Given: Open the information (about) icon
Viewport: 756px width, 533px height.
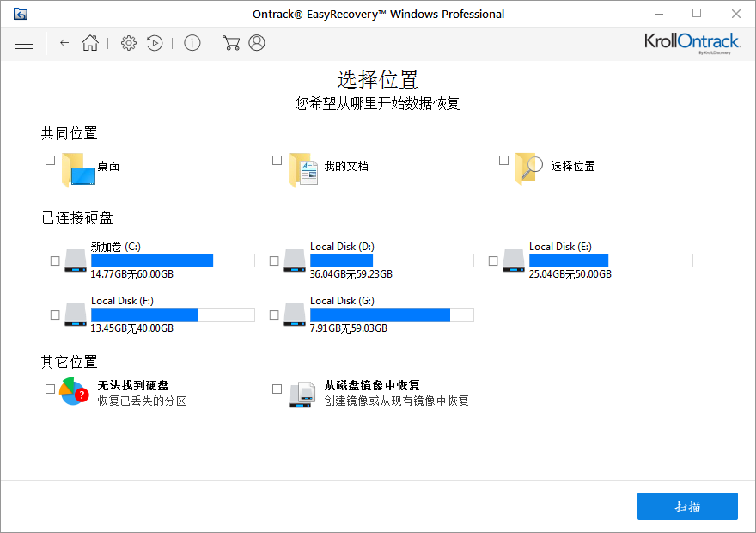Looking at the screenshot, I should tap(192, 43).
